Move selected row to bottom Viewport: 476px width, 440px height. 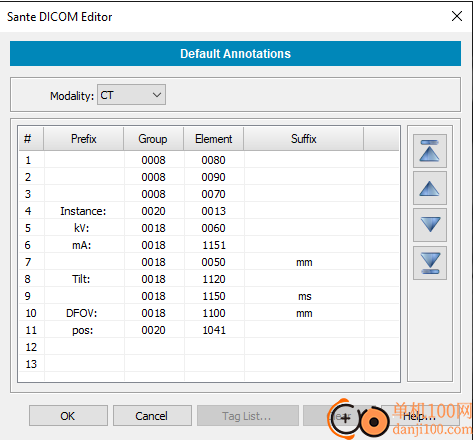(x=430, y=263)
